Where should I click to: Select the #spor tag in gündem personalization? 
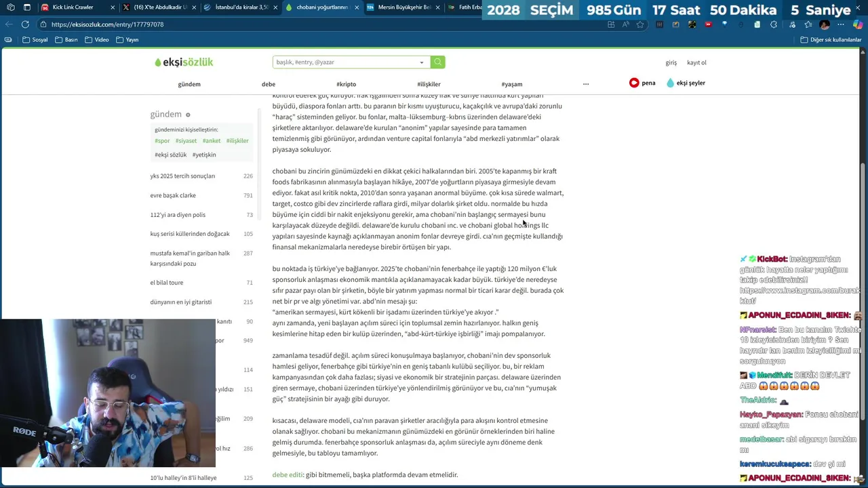pyautogui.click(x=162, y=140)
